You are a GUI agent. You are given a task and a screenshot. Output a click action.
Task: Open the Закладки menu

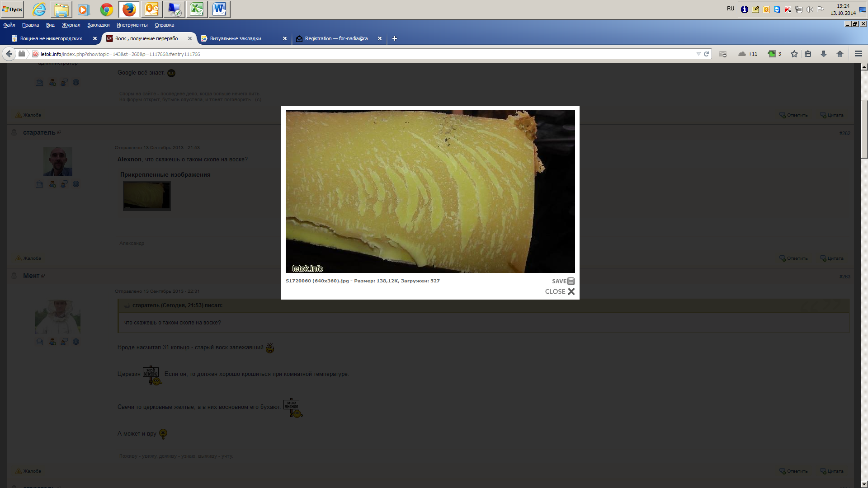pos(98,25)
